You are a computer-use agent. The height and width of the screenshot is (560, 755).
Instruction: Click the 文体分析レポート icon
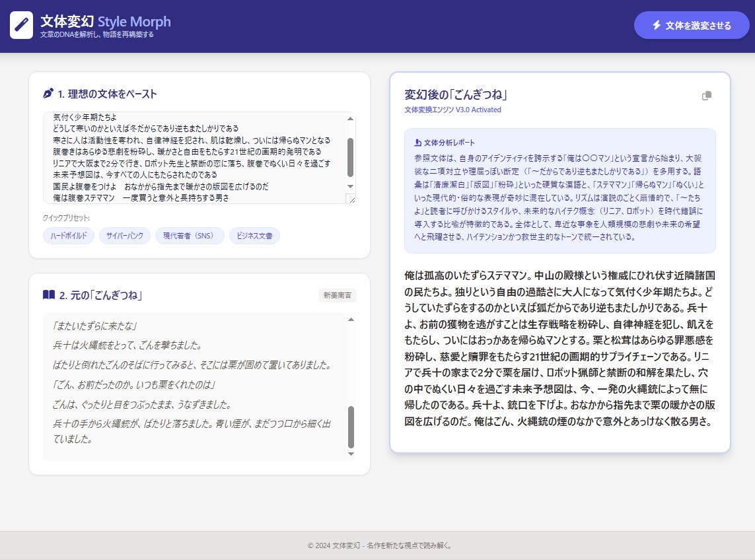(417, 143)
